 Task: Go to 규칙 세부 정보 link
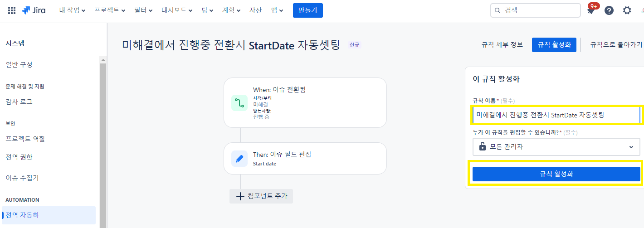502,45
